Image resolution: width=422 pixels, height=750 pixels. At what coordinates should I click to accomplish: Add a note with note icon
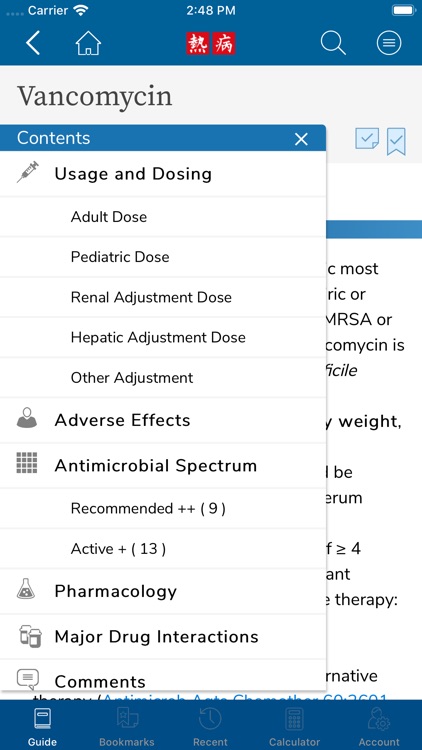tap(367, 139)
